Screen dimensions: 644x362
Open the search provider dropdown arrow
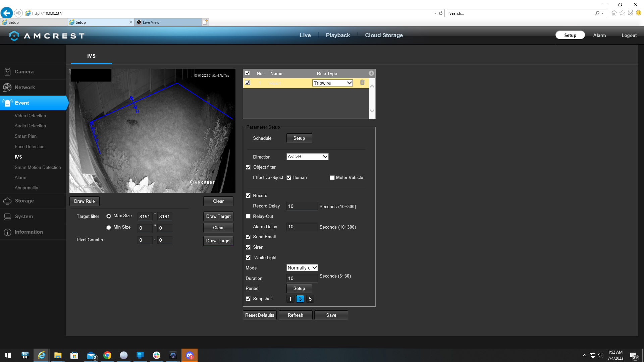(603, 13)
